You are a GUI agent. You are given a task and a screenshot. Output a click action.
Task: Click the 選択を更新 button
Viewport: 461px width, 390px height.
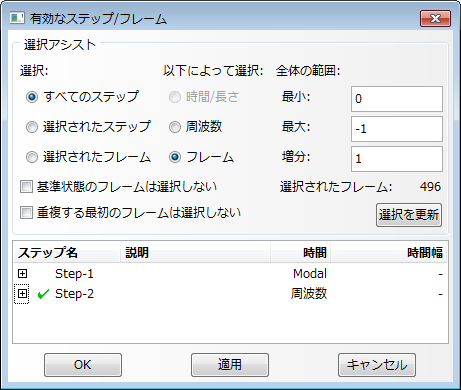pyautogui.click(x=409, y=215)
